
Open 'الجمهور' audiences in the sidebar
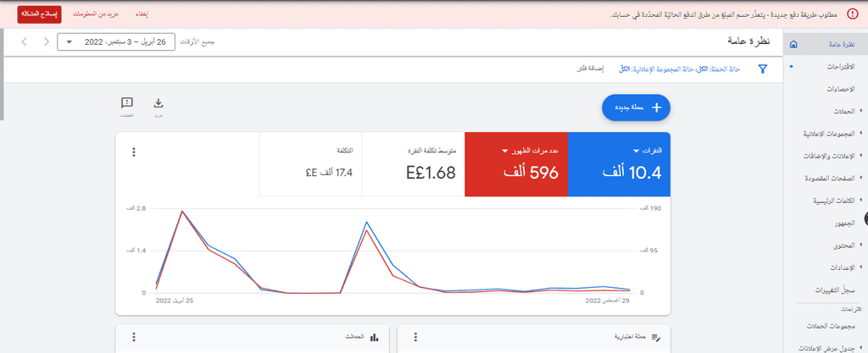[843, 223]
